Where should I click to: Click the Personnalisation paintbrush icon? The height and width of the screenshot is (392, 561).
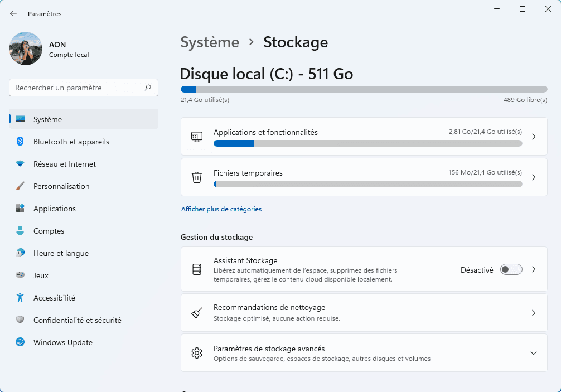point(20,186)
